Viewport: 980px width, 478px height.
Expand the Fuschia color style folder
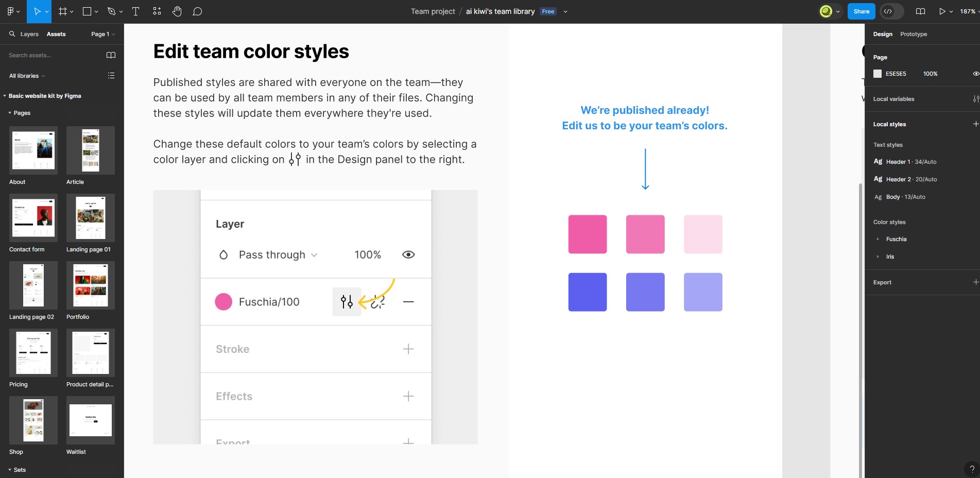(x=878, y=239)
